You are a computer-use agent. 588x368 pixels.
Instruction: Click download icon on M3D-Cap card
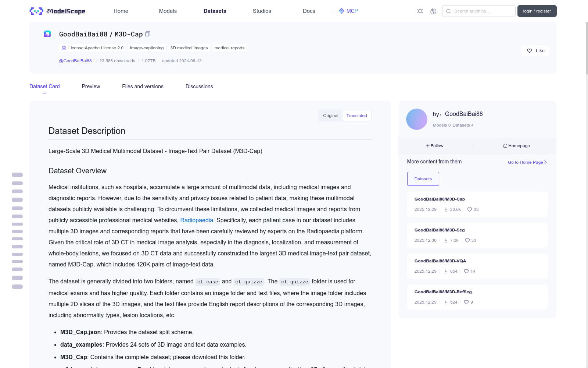(x=446, y=209)
